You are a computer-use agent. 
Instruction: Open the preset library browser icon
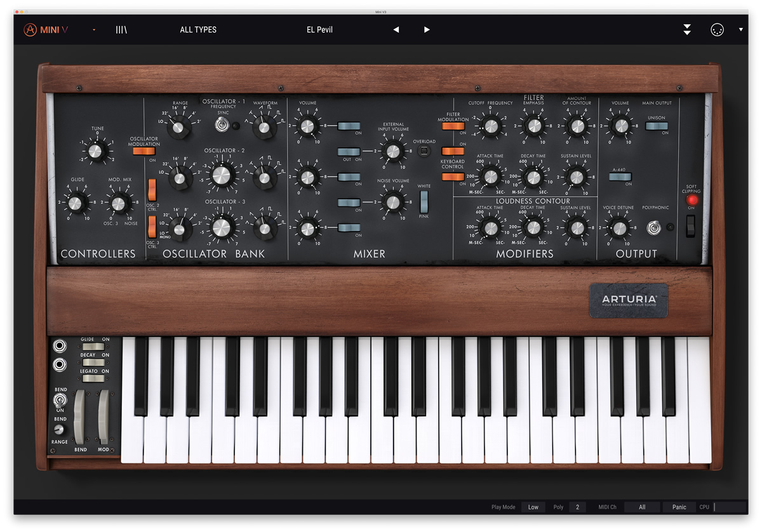(x=121, y=29)
